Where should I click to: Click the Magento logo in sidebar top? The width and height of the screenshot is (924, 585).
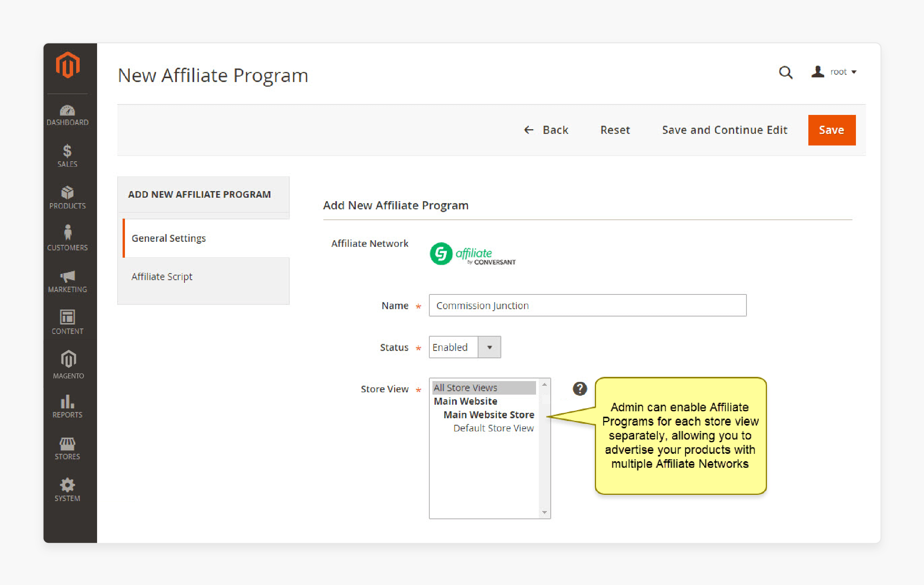click(x=68, y=65)
